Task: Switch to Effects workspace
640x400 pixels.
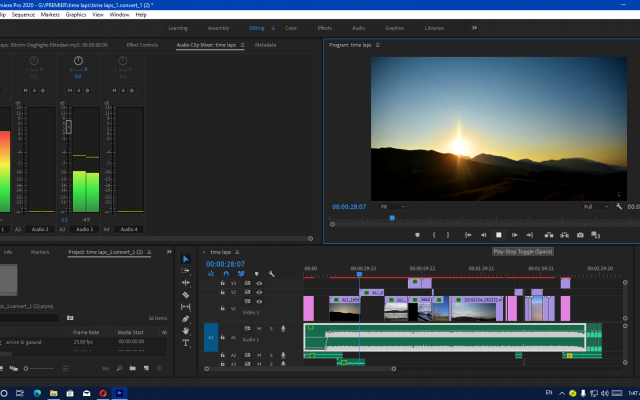Action: (x=324, y=28)
